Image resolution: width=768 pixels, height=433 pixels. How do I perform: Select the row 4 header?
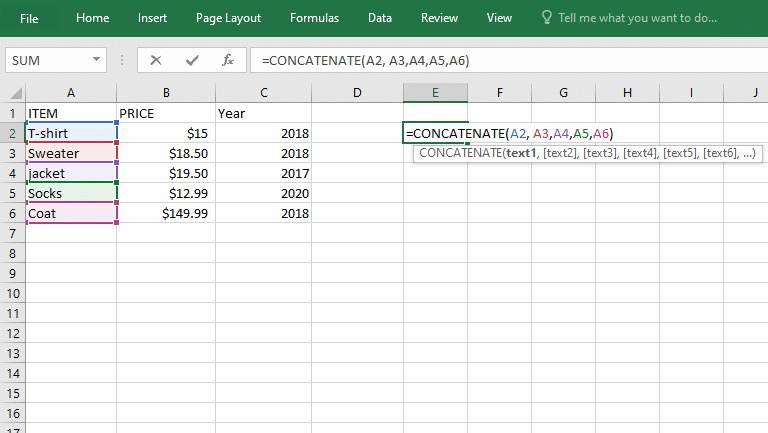(12, 173)
